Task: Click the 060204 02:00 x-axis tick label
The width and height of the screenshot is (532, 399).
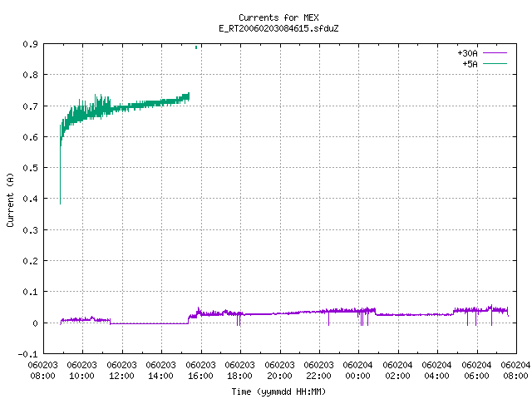Action: [x=397, y=371]
